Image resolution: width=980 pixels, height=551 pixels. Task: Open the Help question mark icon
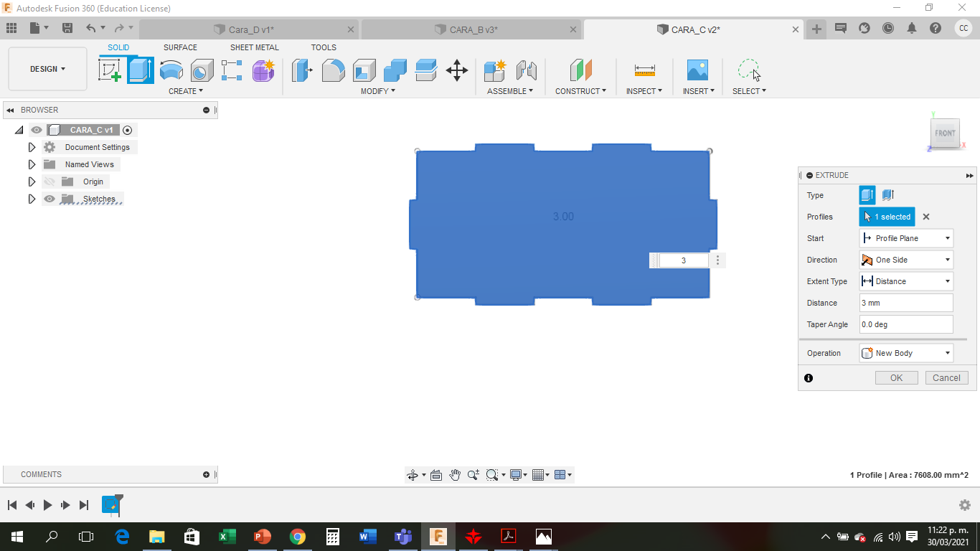pos(936,28)
